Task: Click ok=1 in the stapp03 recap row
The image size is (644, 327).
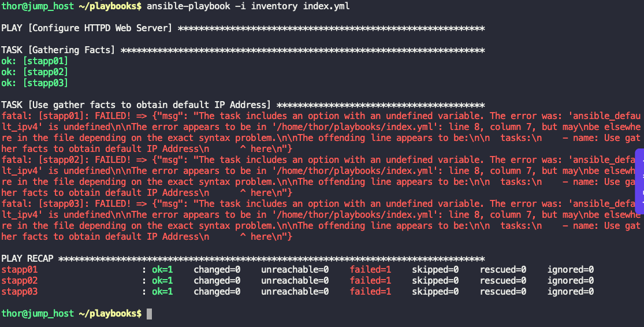Action: pyautogui.click(x=162, y=292)
